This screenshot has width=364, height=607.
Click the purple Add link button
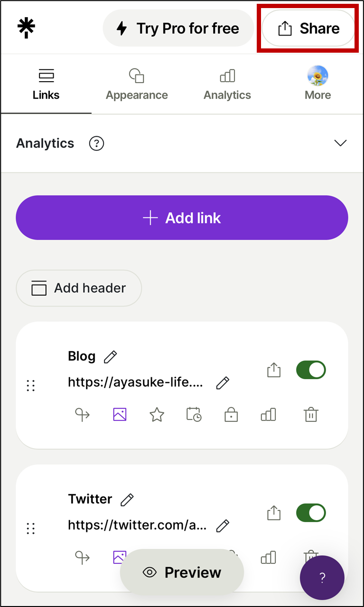182,218
